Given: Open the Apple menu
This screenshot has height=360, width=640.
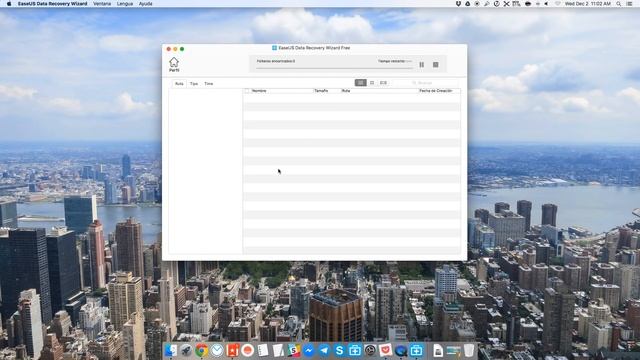Looking at the screenshot, I should [9, 4].
